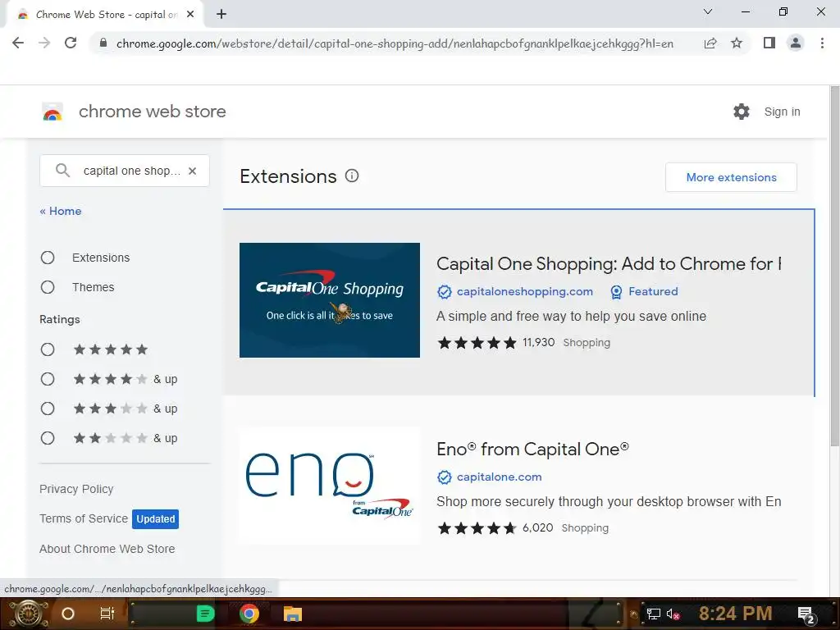Click the browser forward arrow
The height and width of the screenshot is (630, 840).
44,43
